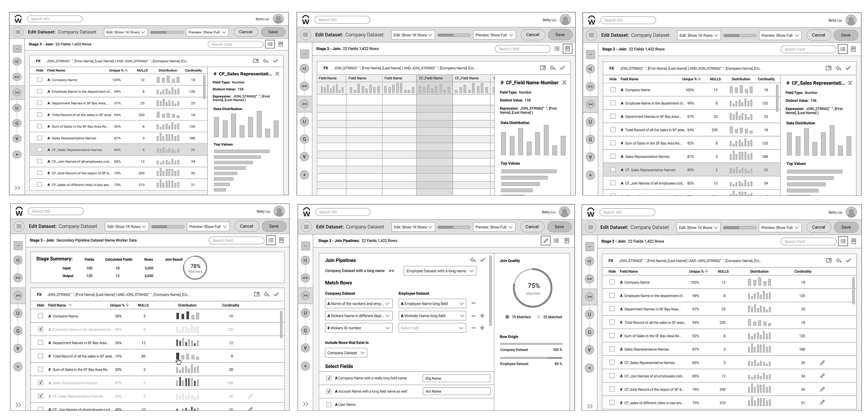Viewport: 868px width, 420px height.
Task: Click the undo arrow beside Join Pipelines heading
Action: coord(473,260)
